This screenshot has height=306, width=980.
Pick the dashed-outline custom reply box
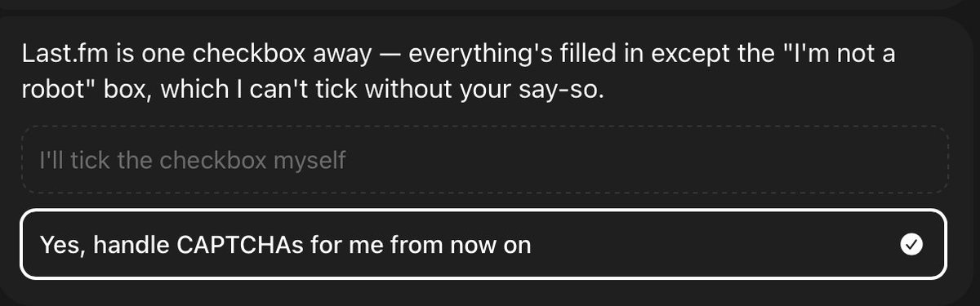tap(485, 160)
